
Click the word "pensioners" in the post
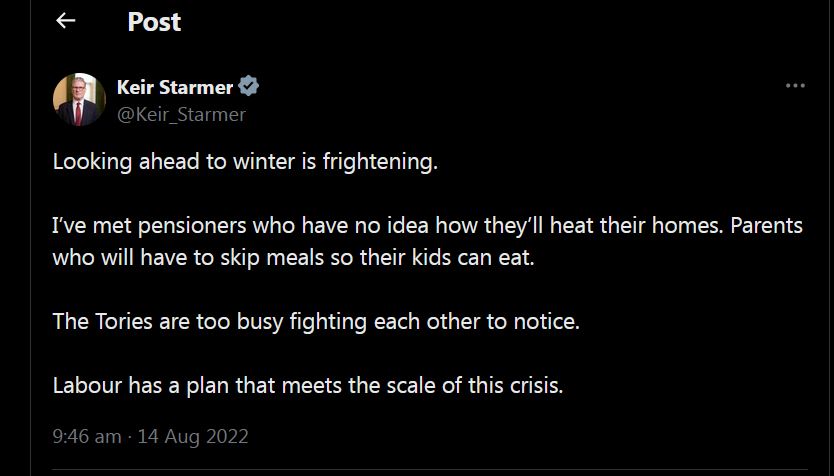click(191, 225)
